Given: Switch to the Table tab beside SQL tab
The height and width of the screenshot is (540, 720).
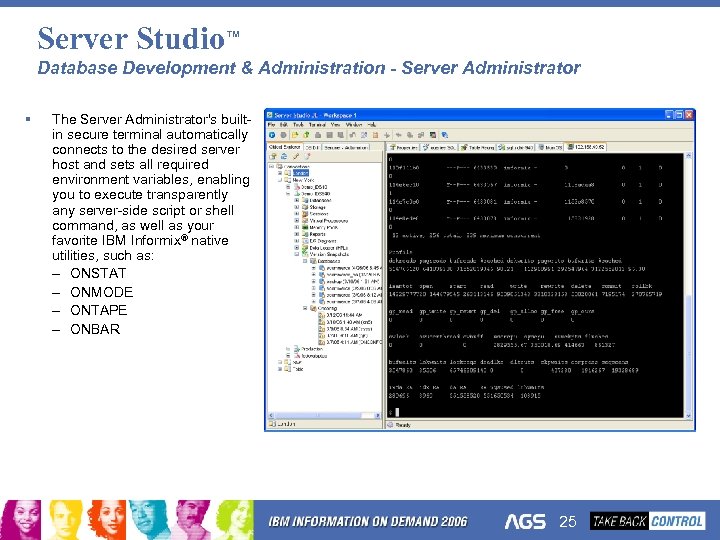Looking at the screenshot, I should coord(477,147).
